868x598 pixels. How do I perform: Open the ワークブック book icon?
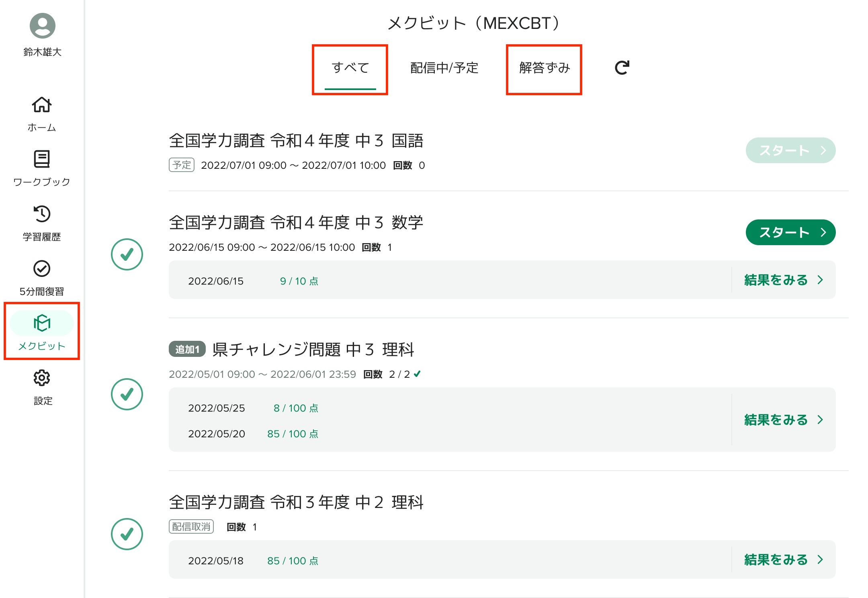pyautogui.click(x=42, y=160)
